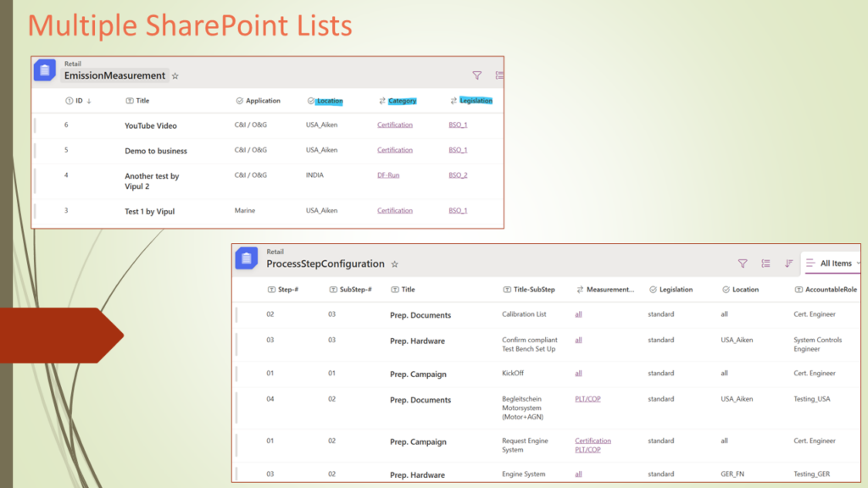Select the 'Another test by Vipul 2' item title
This screenshot has width=868, height=488.
click(152, 181)
